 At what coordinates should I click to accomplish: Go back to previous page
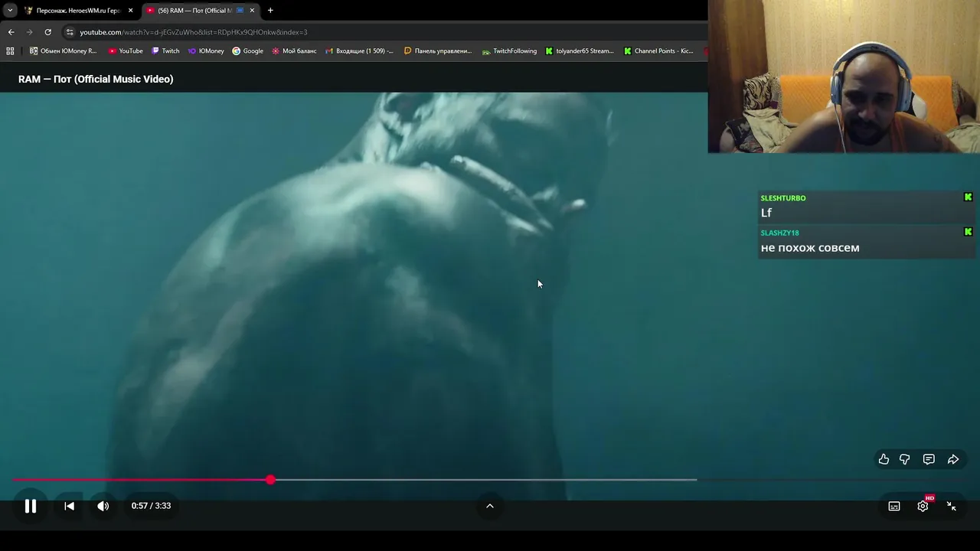point(11,32)
